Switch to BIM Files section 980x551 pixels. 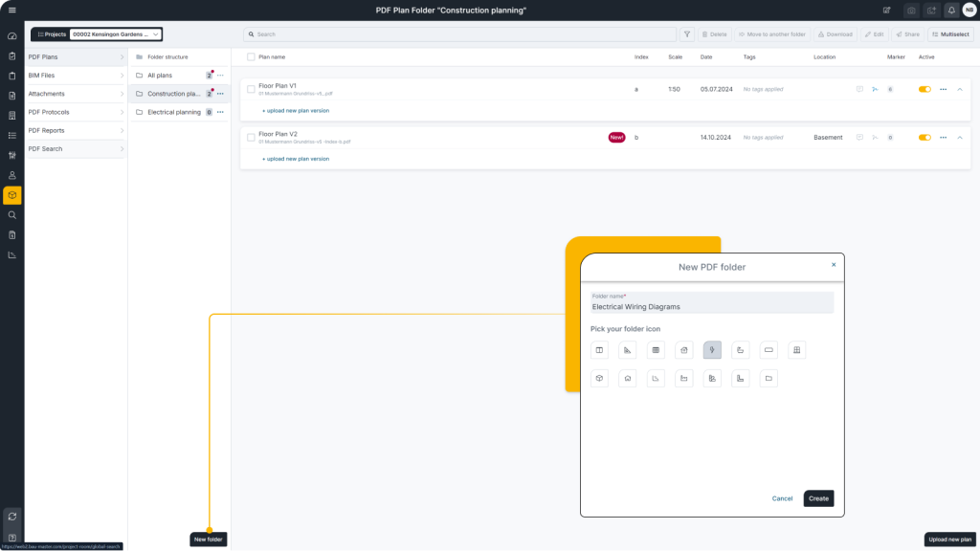tap(75, 75)
